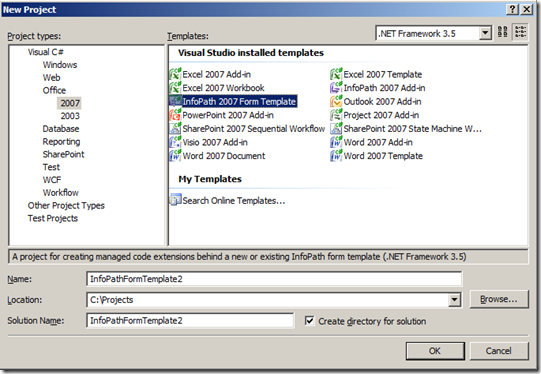This screenshot has width=541, height=374.
Task: Select the 2003 Office node
Action: (x=70, y=116)
